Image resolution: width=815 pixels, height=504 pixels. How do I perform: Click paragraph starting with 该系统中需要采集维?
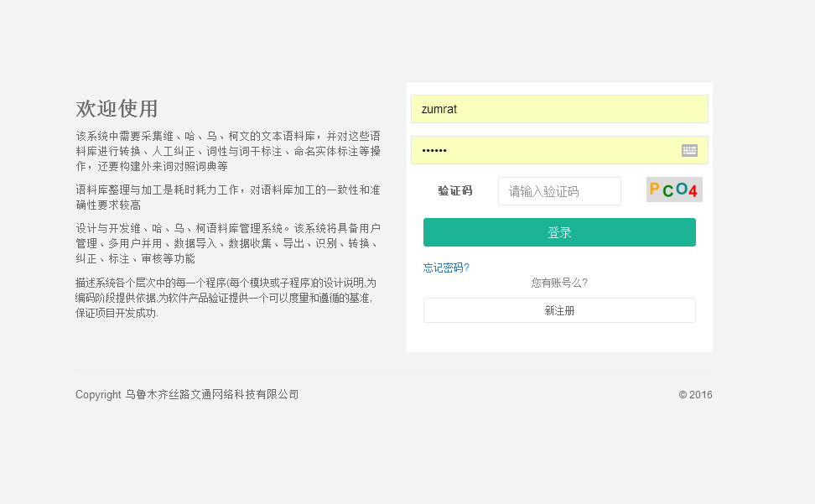pos(228,151)
